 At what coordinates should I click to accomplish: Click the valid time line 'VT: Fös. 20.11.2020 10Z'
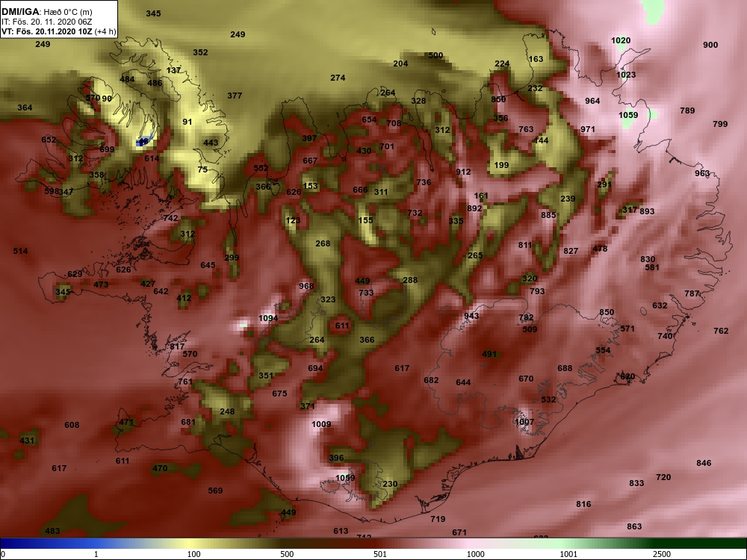pos(48,32)
